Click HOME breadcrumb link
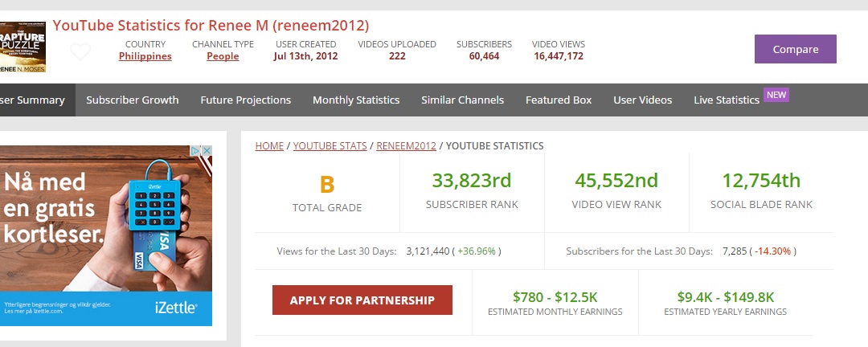Screen dimensions: 868x347 pyautogui.click(x=269, y=145)
